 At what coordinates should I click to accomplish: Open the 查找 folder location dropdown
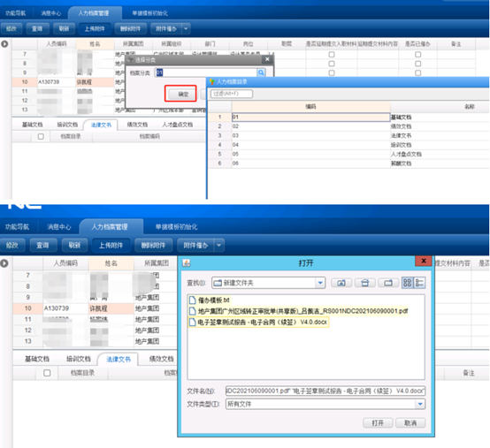[x=320, y=283]
